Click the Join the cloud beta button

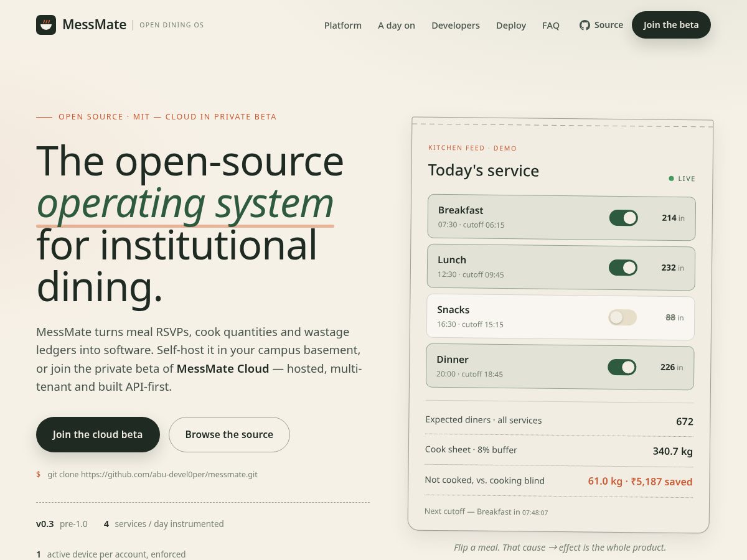point(98,434)
